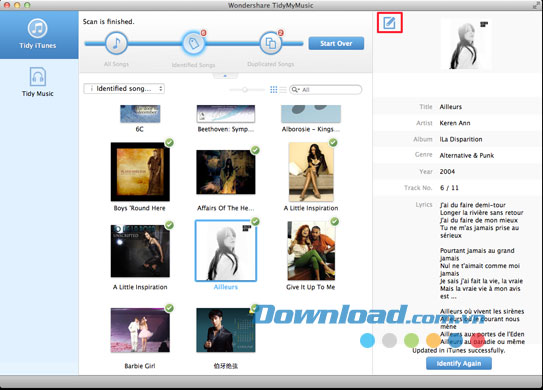Click the album artwork in details panel
Viewport: 543px width, 390px height.
466,45
